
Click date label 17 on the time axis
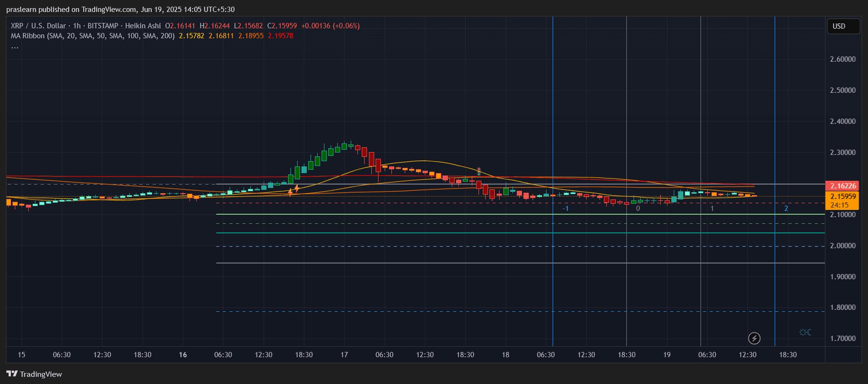tap(344, 355)
